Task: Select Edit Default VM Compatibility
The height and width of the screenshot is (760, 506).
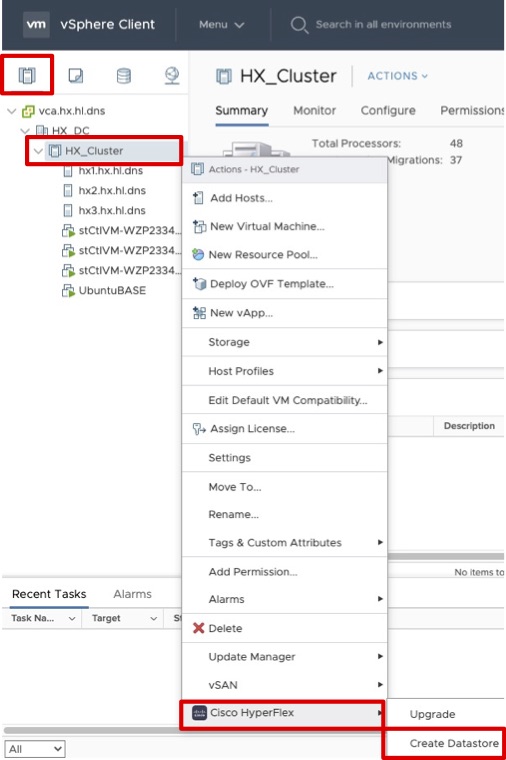Action: (287, 400)
